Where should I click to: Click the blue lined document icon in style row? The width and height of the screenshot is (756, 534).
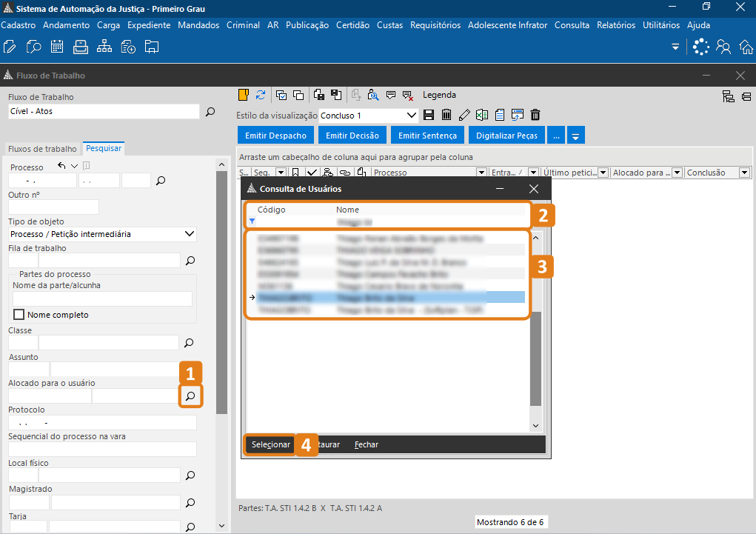(x=500, y=115)
